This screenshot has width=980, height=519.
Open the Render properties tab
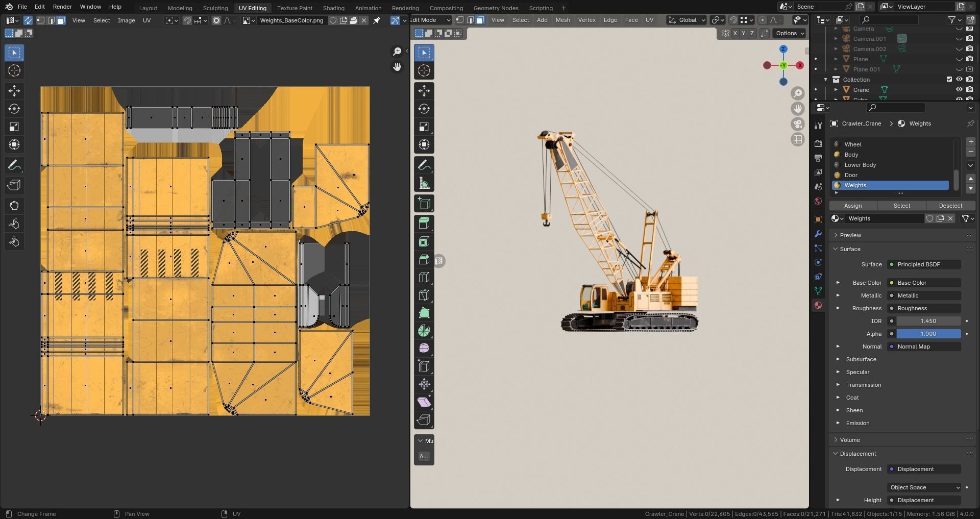coord(818,144)
